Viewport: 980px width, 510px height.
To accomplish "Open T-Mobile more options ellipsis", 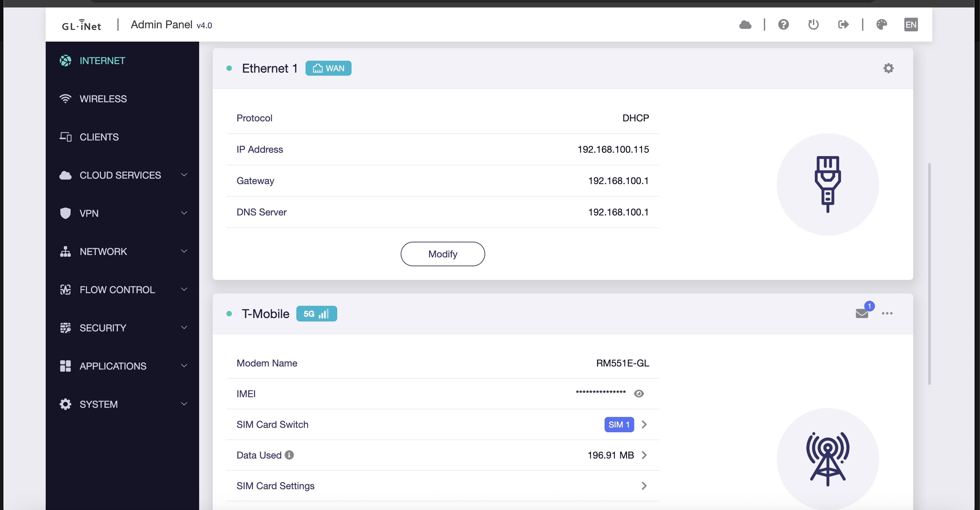I will click(x=887, y=313).
